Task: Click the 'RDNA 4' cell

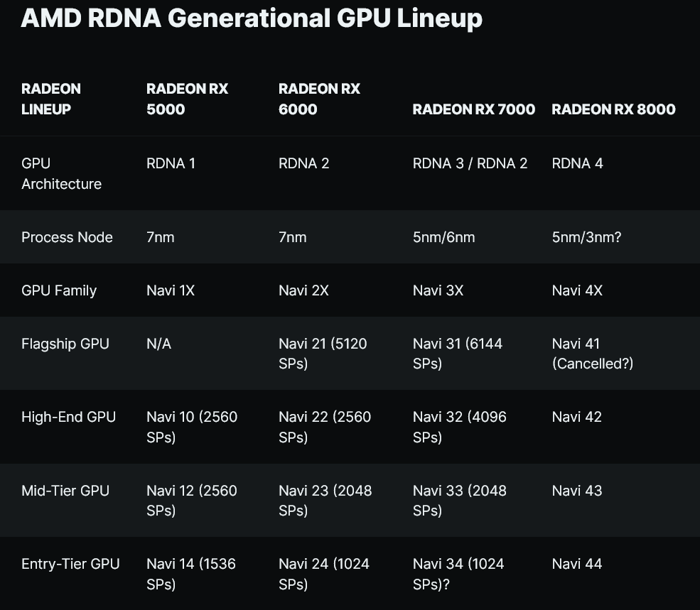Action: click(577, 163)
